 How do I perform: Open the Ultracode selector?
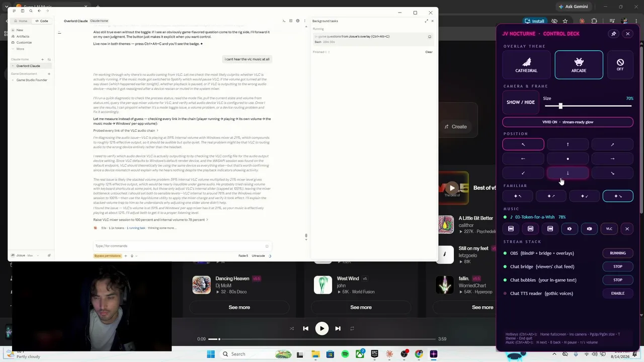(x=258, y=256)
